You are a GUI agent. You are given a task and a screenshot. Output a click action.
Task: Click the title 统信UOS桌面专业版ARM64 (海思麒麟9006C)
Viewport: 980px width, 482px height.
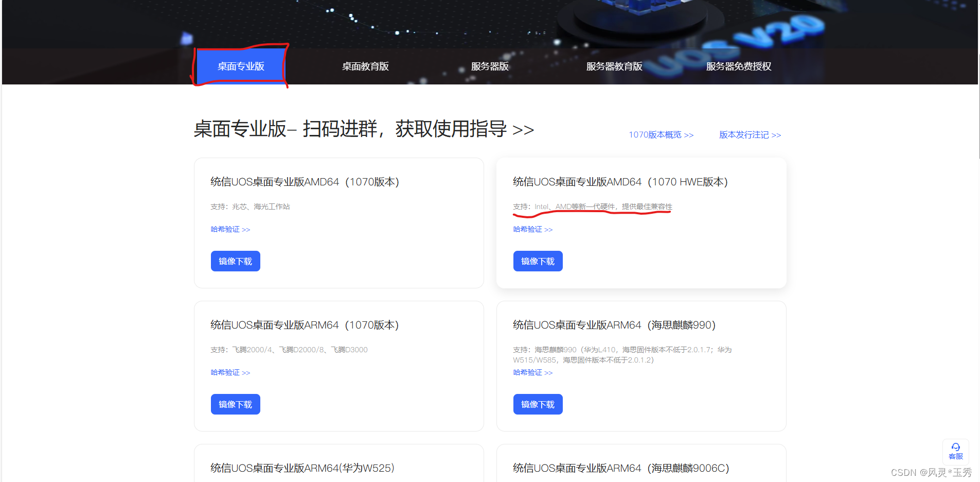click(x=621, y=468)
